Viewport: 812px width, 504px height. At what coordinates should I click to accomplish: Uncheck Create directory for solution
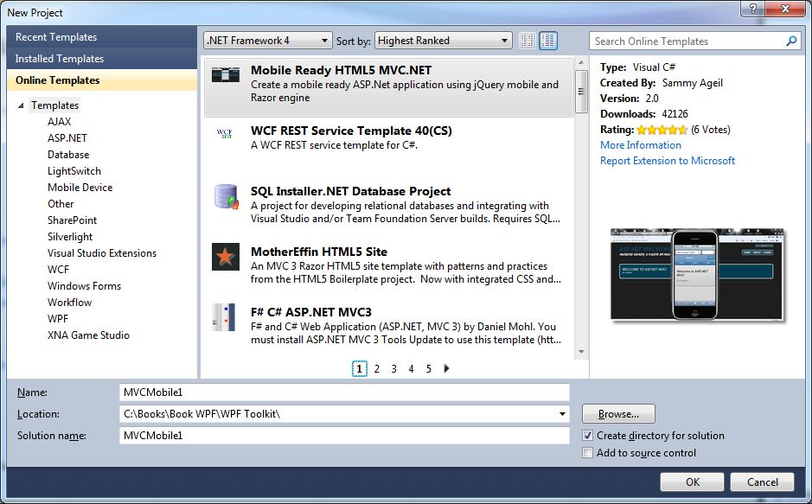(x=587, y=436)
